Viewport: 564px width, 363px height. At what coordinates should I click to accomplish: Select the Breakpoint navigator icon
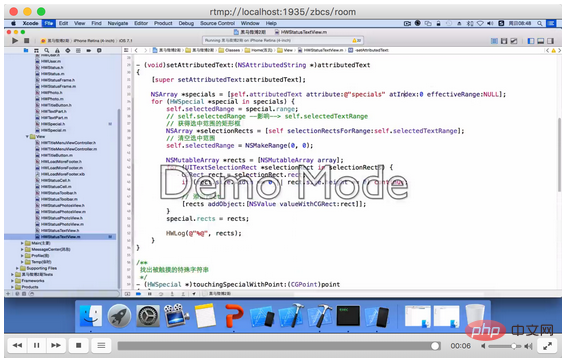pos(88,50)
